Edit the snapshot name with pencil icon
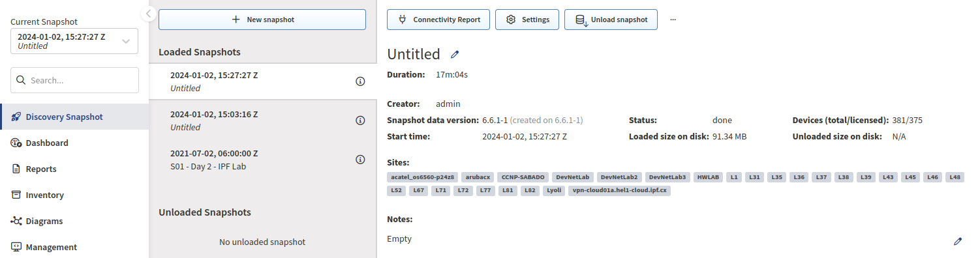980x258 pixels. (x=455, y=55)
